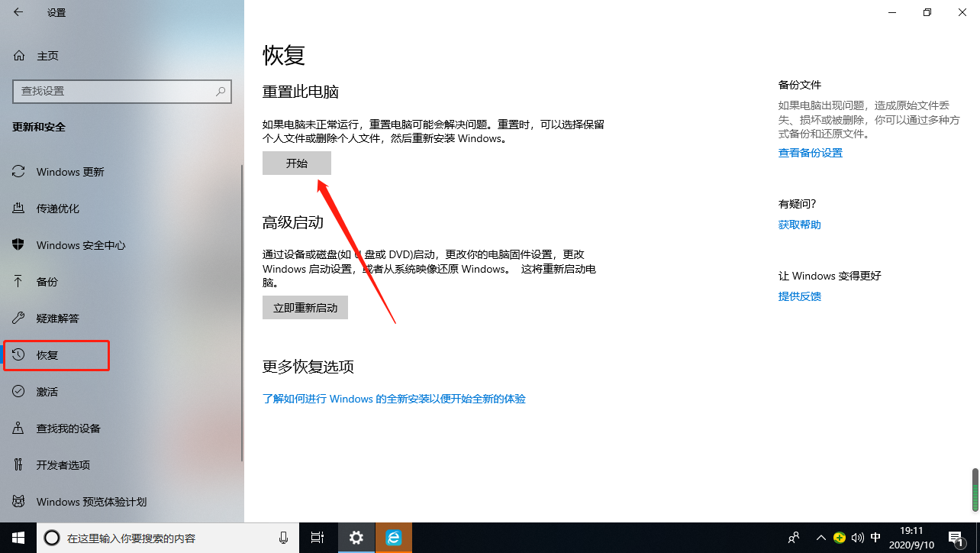Click the microphone icon in search box
980x553 pixels.
[x=282, y=538]
